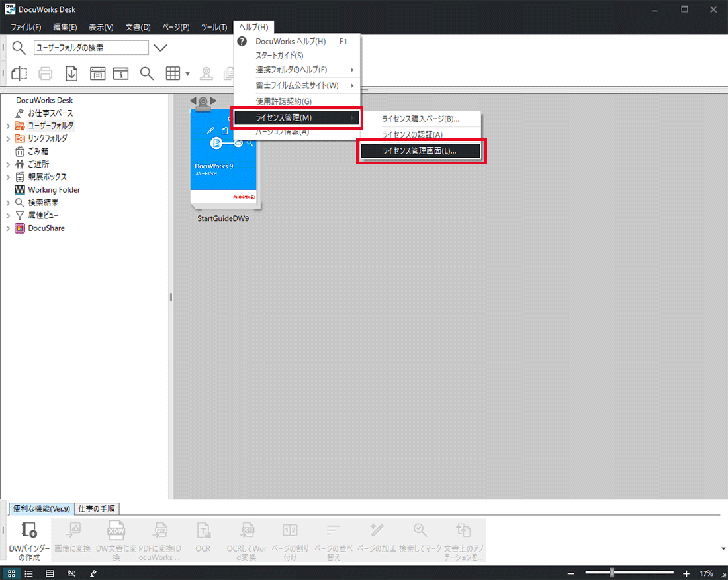Close the ヘルプ(H) menu

pyautogui.click(x=253, y=27)
